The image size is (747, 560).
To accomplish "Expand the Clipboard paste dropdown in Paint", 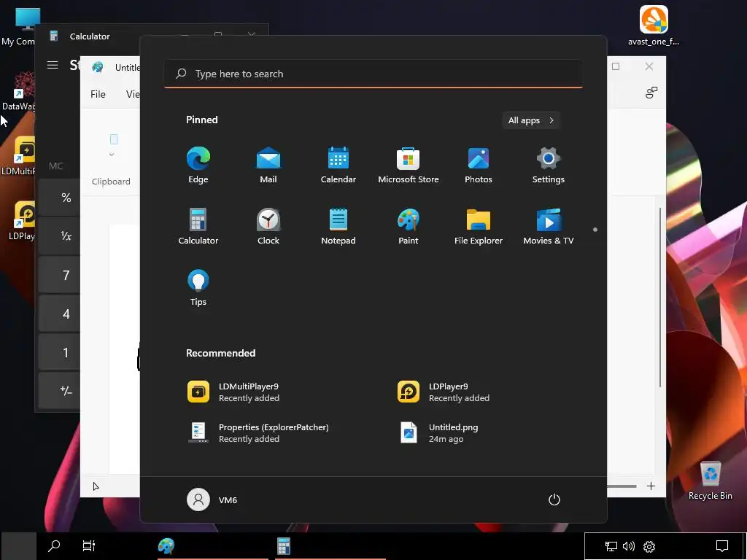I will [112, 155].
